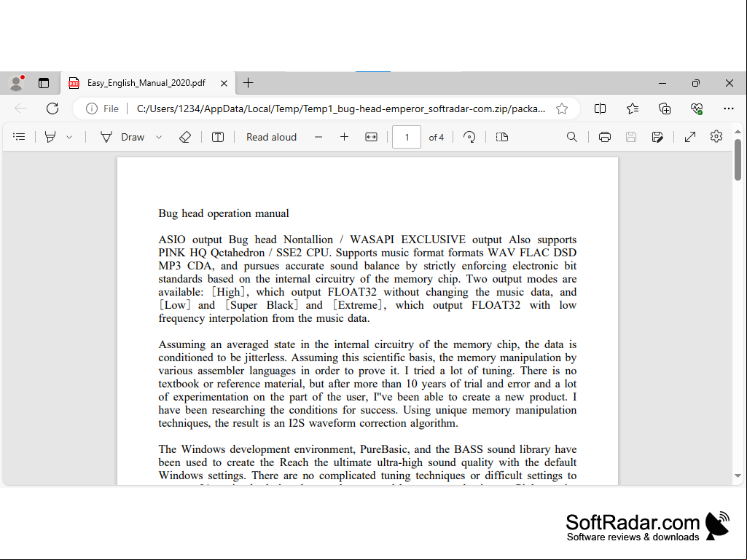Rotate the PDF page

[x=469, y=137]
